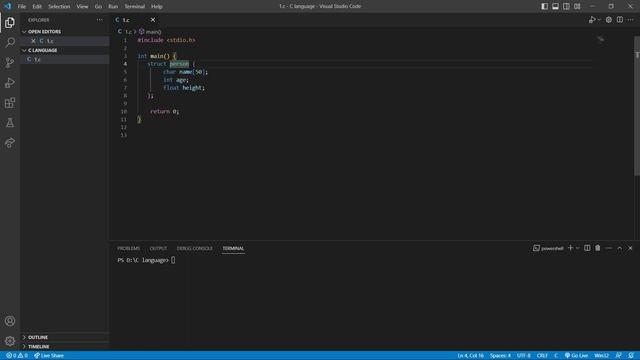
Task: Toggle Primary Side Bar layout button
Action: 544,6
